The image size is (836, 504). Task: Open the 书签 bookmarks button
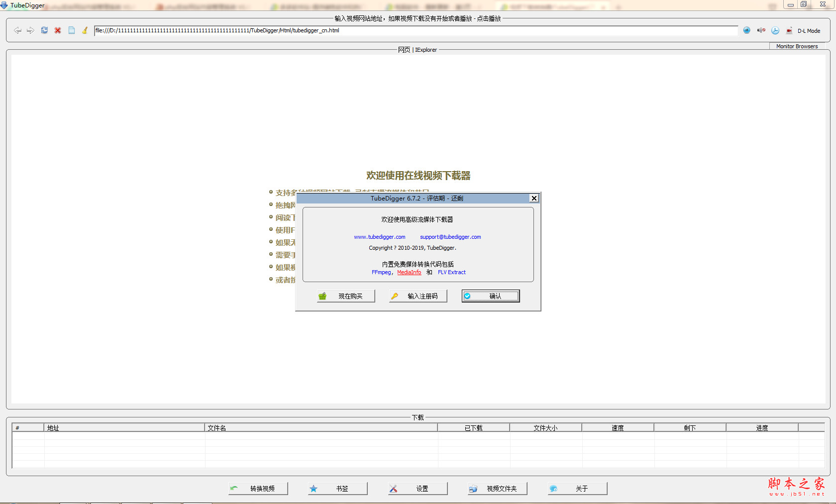(338, 489)
